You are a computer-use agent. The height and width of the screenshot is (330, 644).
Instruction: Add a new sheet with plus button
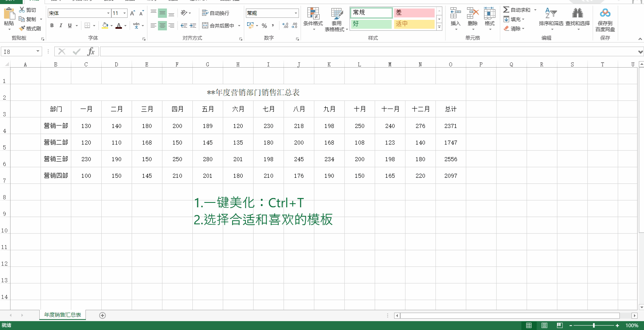tap(102, 315)
